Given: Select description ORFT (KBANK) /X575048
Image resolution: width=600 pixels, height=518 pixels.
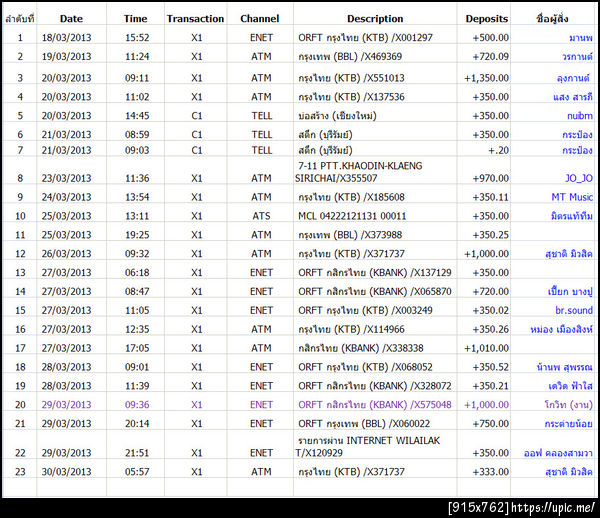Looking at the screenshot, I should [375, 405].
